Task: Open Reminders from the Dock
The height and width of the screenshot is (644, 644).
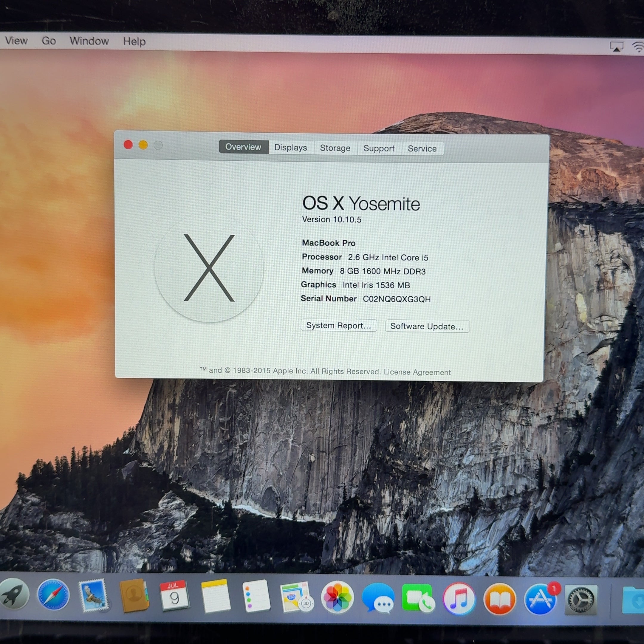Action: 256,596
